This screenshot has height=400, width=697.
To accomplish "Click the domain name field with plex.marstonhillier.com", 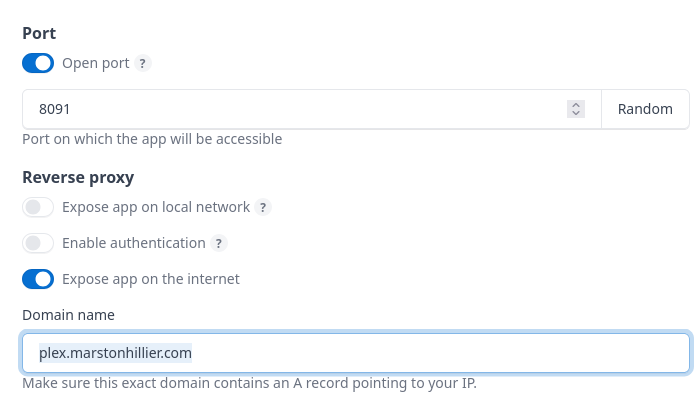I will tap(355, 353).
